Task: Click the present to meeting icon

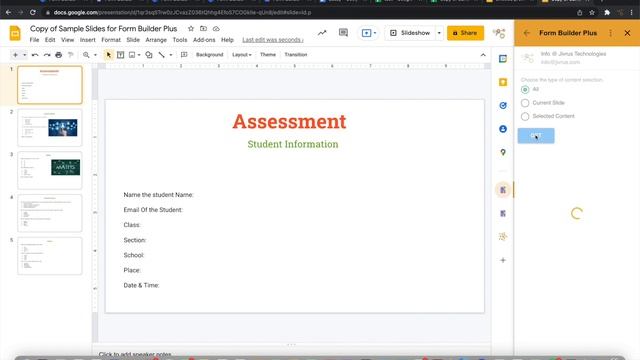Action: 366,33
